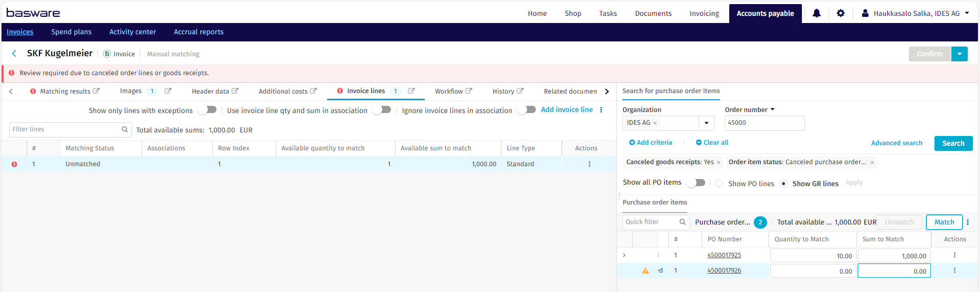Open the user account dropdown arrow
The width and height of the screenshot is (980, 292).
(967, 13)
